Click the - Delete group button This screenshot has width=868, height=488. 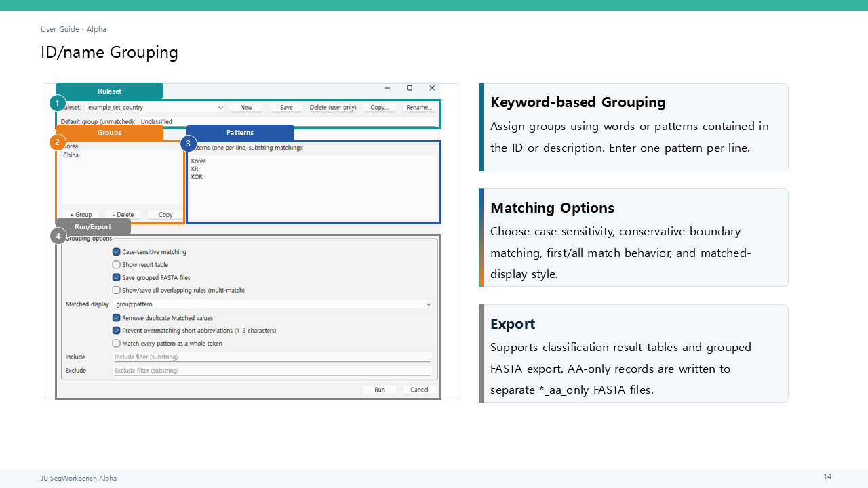pyautogui.click(x=123, y=214)
